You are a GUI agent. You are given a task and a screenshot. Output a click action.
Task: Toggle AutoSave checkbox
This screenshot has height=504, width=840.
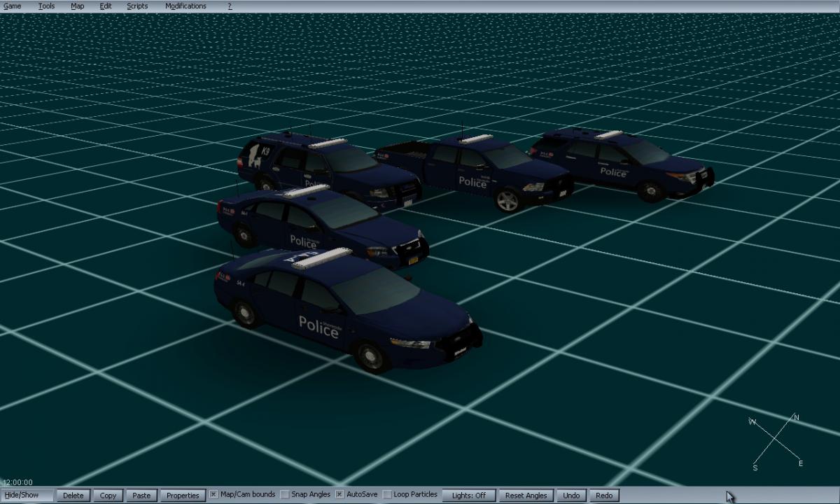pos(339,494)
